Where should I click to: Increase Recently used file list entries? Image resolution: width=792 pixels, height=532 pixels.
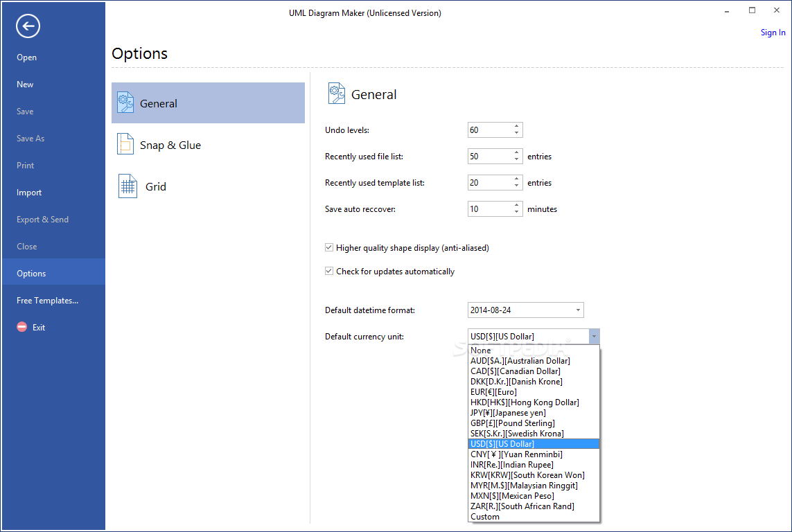516,152
